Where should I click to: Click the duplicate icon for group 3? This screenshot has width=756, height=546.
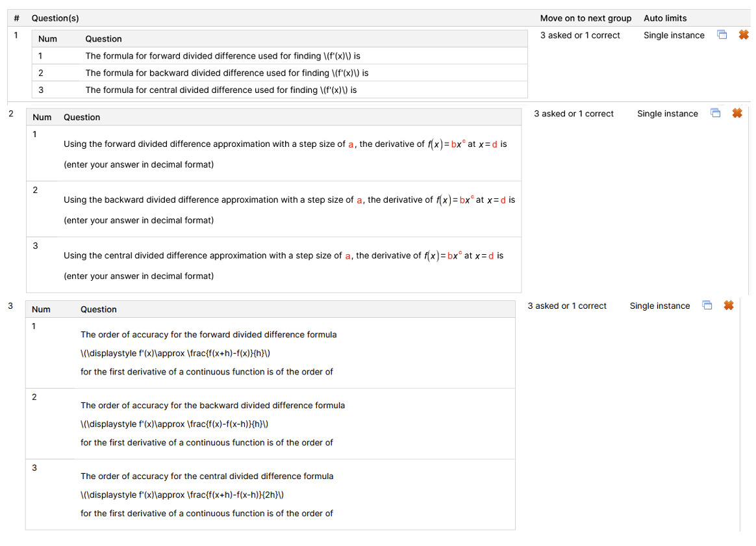pos(707,305)
